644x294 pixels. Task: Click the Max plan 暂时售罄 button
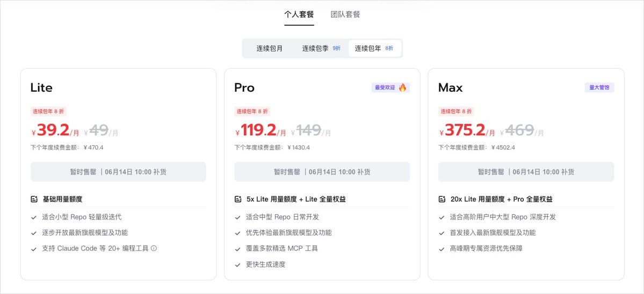(526, 172)
